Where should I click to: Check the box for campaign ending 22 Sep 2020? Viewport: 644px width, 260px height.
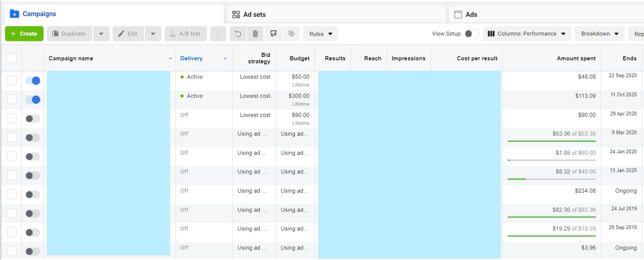pyautogui.click(x=12, y=81)
